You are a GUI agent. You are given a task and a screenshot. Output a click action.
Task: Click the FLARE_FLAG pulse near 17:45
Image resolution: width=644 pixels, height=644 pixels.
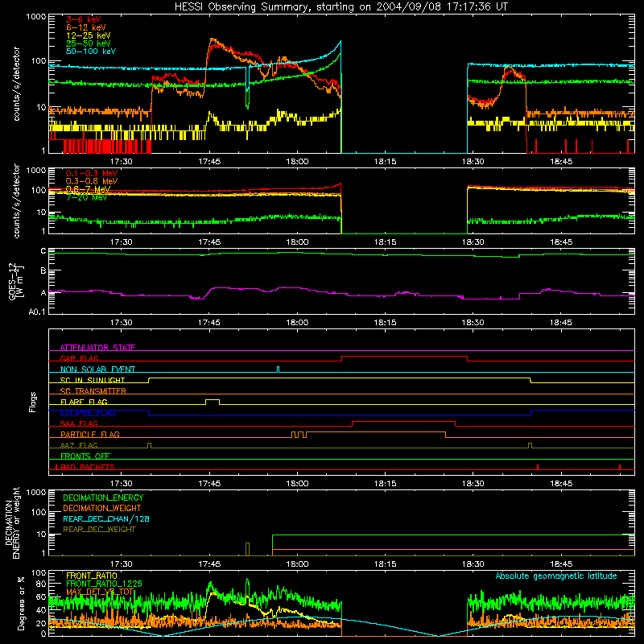click(213, 402)
